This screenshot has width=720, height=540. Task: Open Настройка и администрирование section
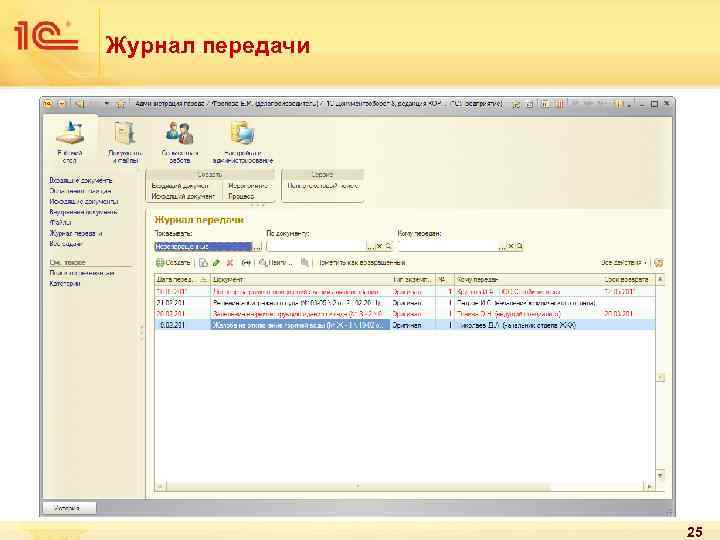[x=243, y=142]
